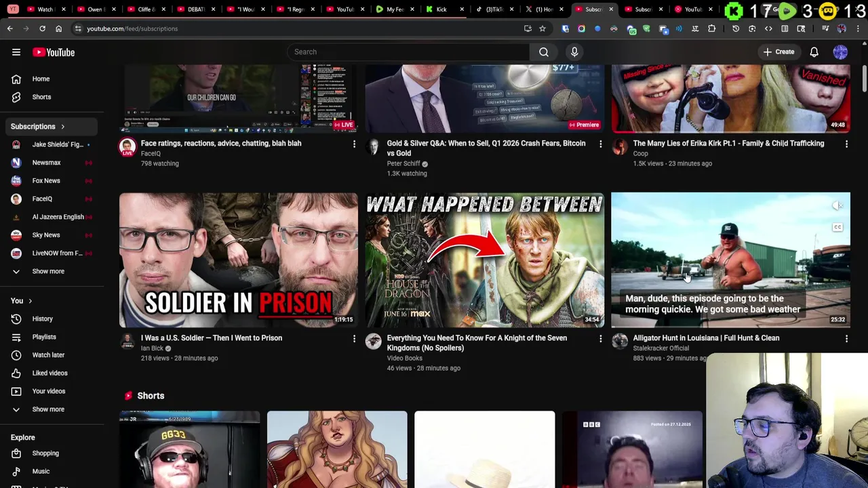Open more options for Gold & Silver video

(600, 144)
